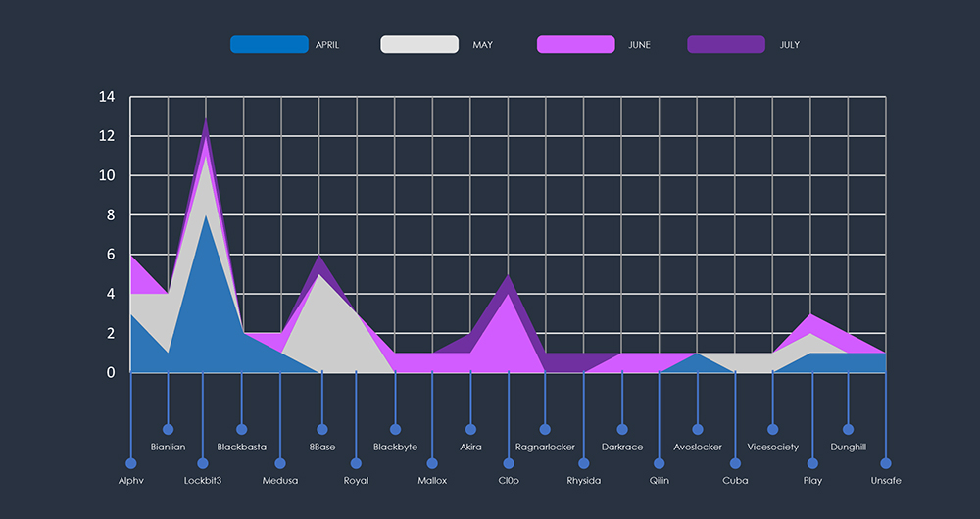Click the y-axis value 12
This screenshot has height=519, width=980.
(107, 136)
